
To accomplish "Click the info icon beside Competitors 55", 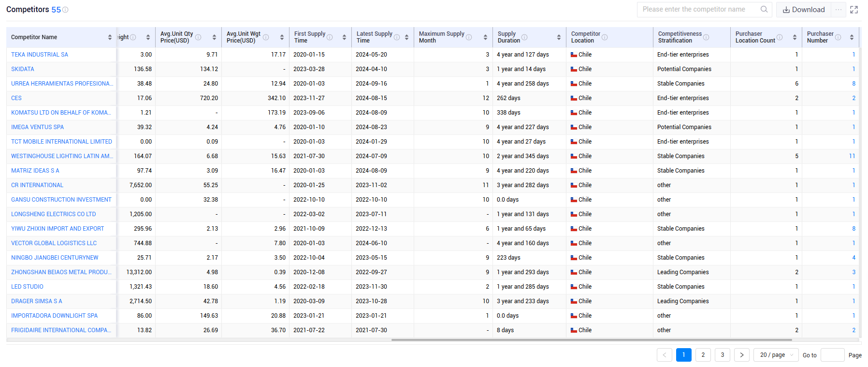I will [x=65, y=10].
